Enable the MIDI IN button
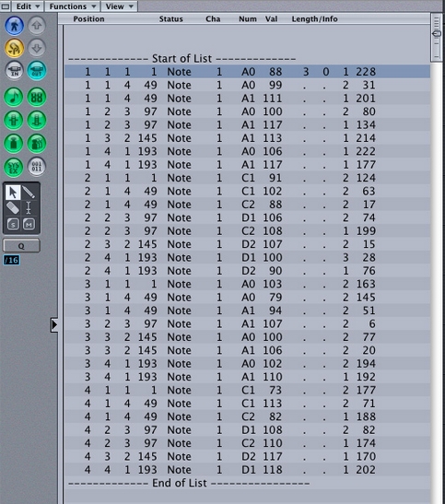Viewport: 445px width, 504px height. tap(14, 70)
